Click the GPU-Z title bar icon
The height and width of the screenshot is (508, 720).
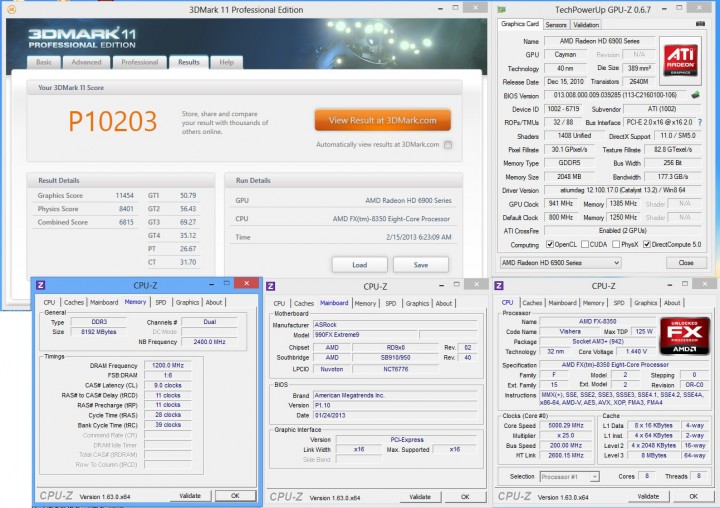(502, 9)
